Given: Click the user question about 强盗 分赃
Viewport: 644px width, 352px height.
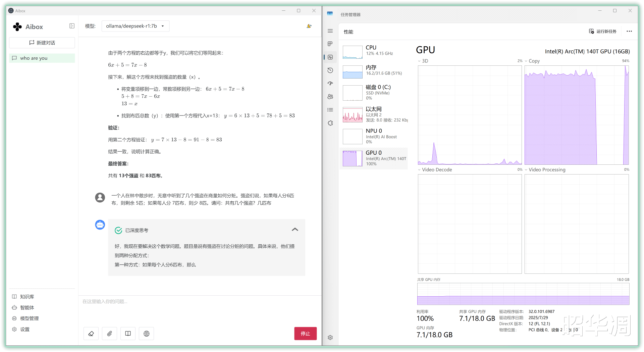Looking at the screenshot, I should pyautogui.click(x=203, y=199).
